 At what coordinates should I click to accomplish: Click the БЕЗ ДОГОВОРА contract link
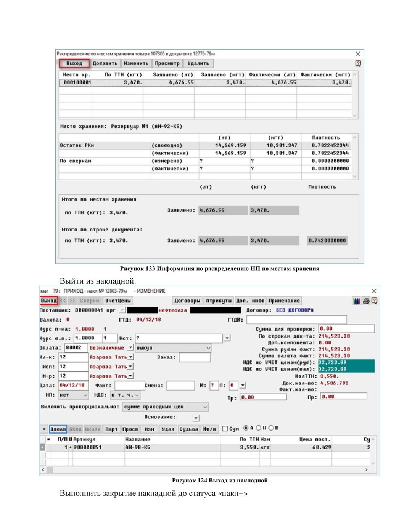pos(294,310)
